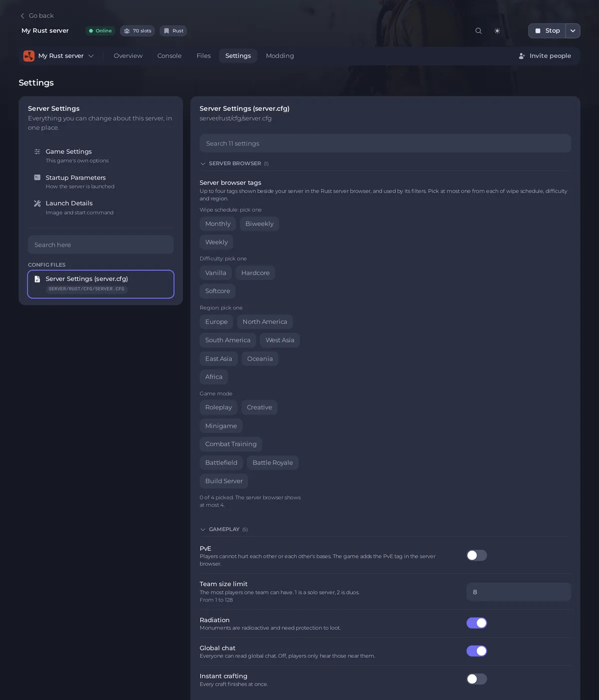Select the North America region tag
This screenshot has width=599, height=700.
point(265,322)
